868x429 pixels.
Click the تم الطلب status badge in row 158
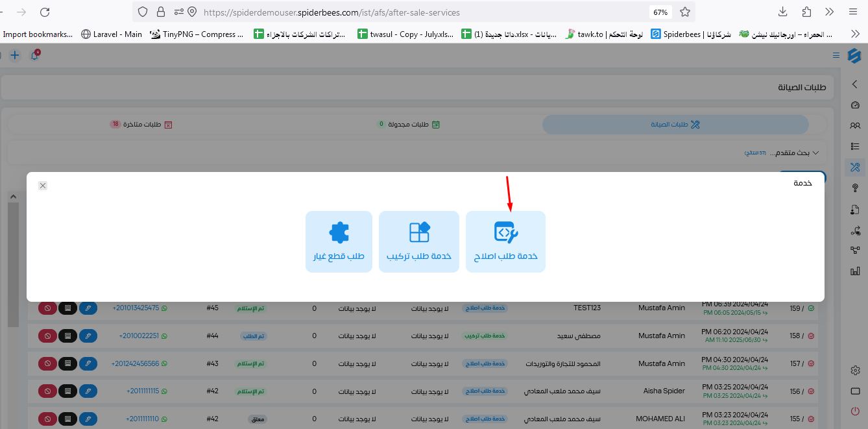pyautogui.click(x=254, y=336)
